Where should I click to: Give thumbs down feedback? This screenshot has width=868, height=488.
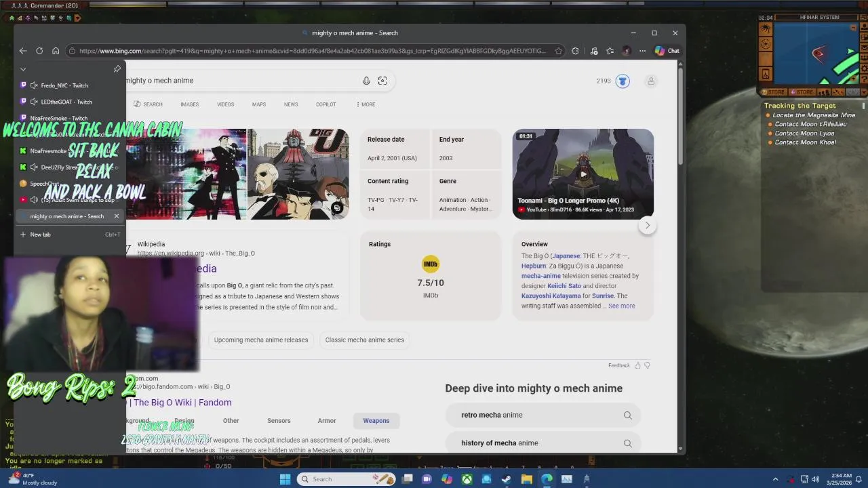[647, 365]
